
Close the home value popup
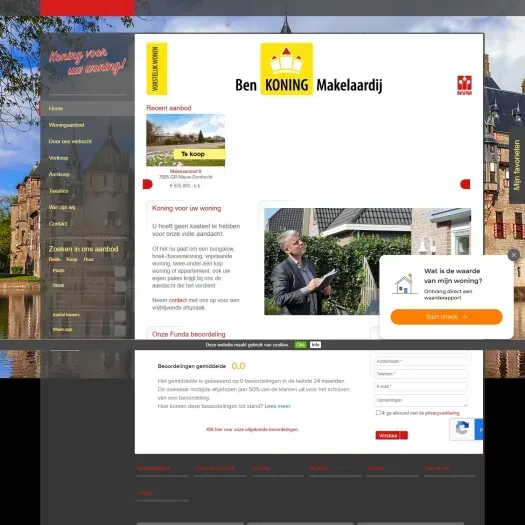coord(514,255)
